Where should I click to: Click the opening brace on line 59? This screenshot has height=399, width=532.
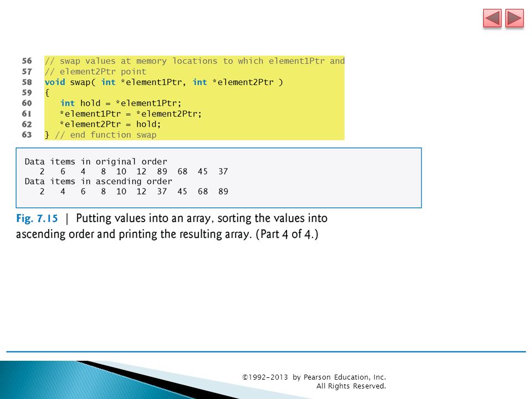coord(47,93)
